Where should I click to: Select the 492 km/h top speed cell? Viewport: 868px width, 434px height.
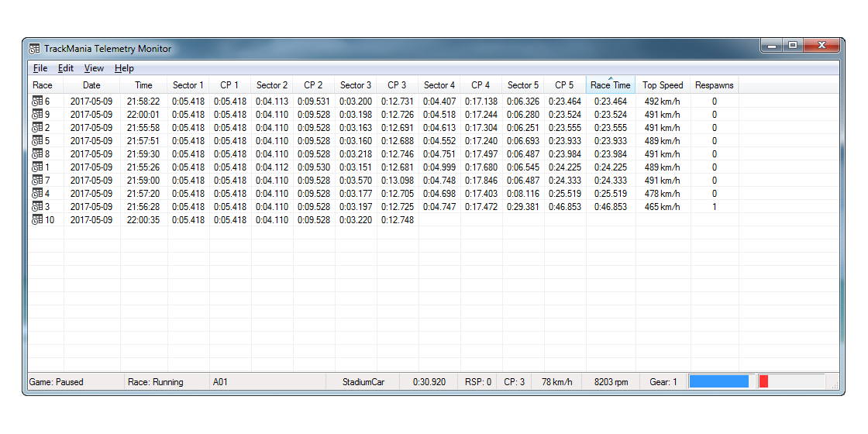pyautogui.click(x=663, y=102)
